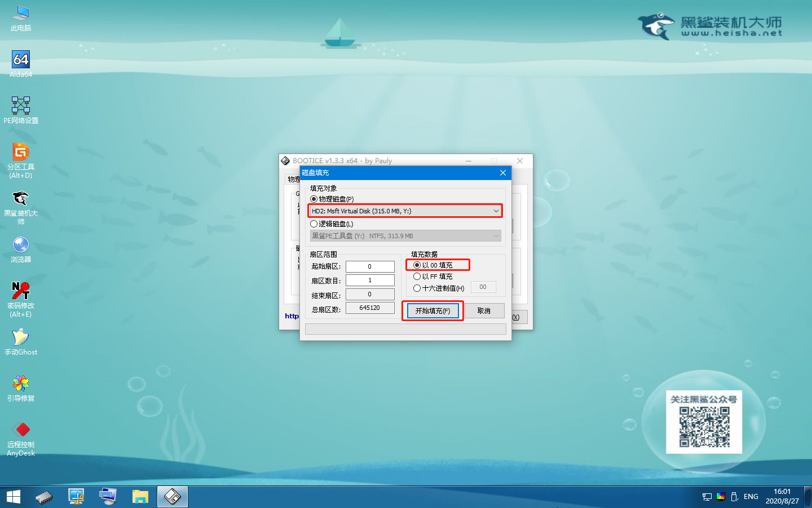Switch the ENG input language indicator

751,497
